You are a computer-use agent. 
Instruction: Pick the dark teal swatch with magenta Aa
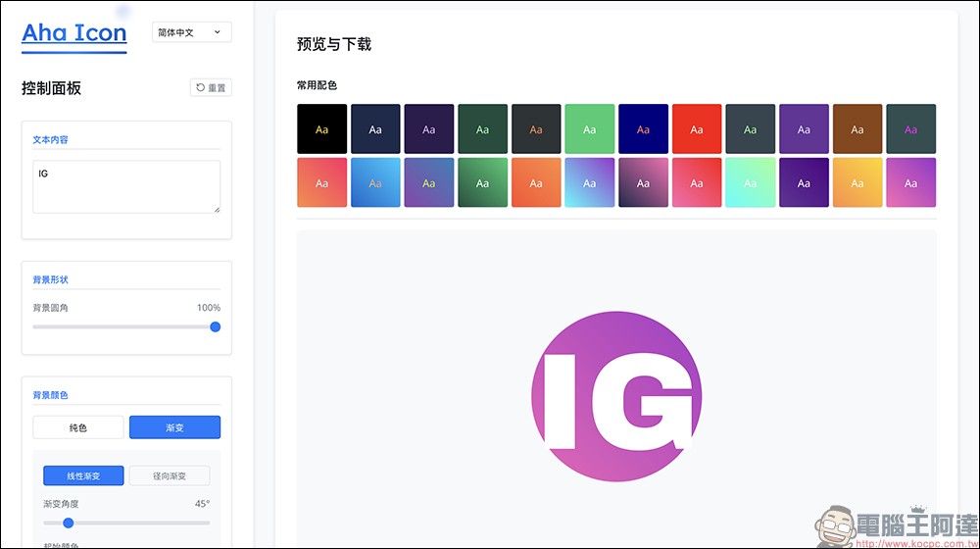point(911,128)
